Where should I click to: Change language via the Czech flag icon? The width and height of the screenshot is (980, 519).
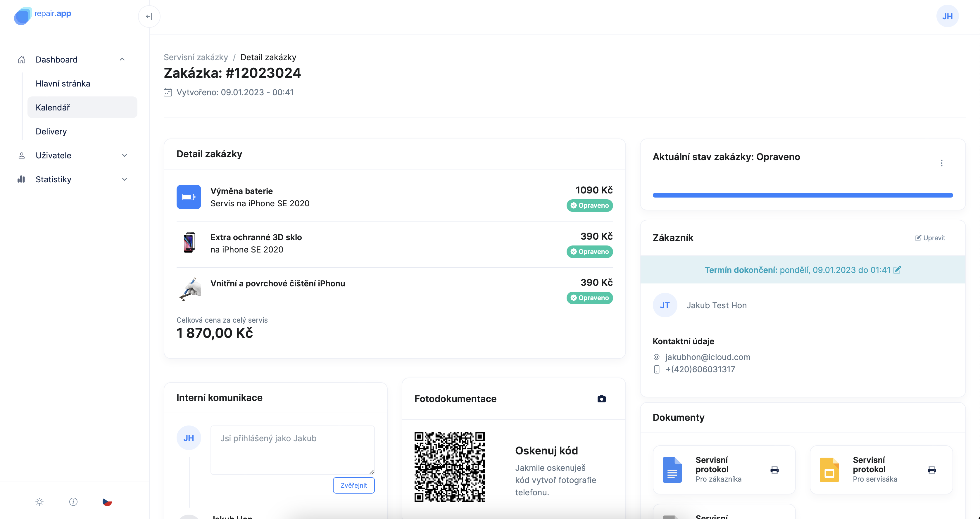107,501
